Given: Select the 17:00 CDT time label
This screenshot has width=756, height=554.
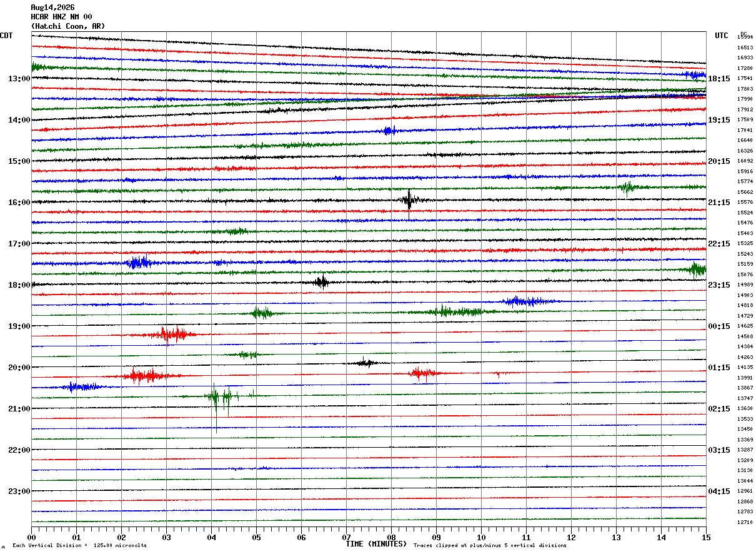Looking at the screenshot, I should (x=19, y=244).
